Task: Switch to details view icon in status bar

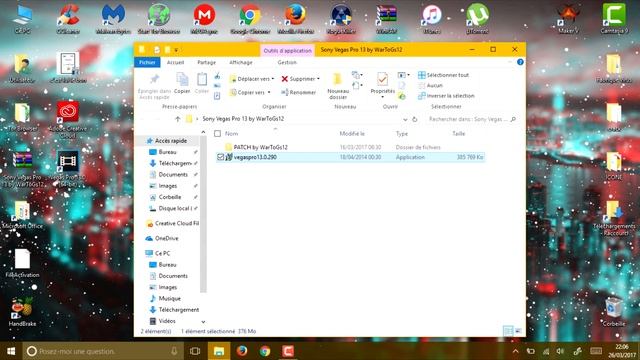Action: click(x=508, y=331)
